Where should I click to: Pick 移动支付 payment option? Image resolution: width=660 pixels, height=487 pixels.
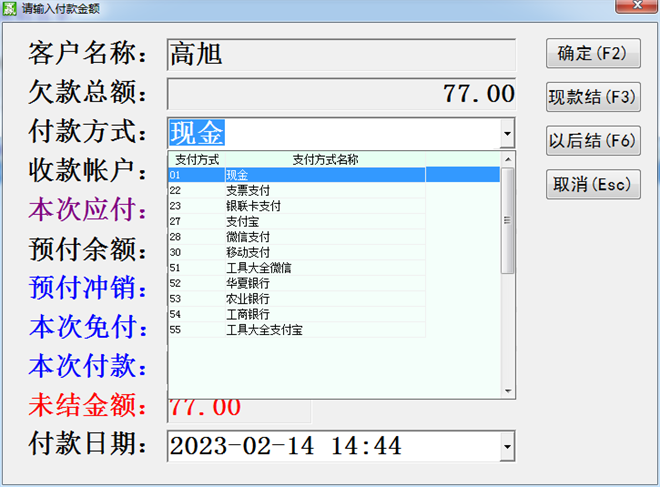(297, 253)
